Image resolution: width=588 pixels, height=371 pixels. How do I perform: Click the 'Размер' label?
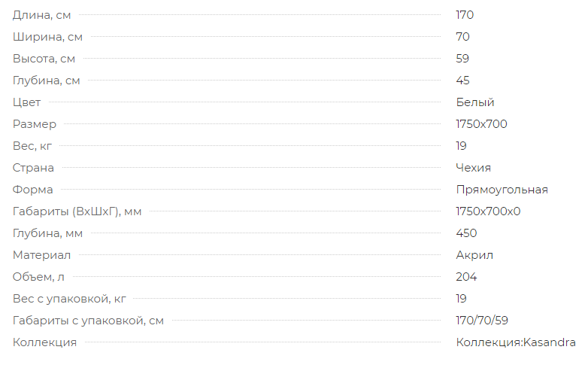[x=35, y=124]
